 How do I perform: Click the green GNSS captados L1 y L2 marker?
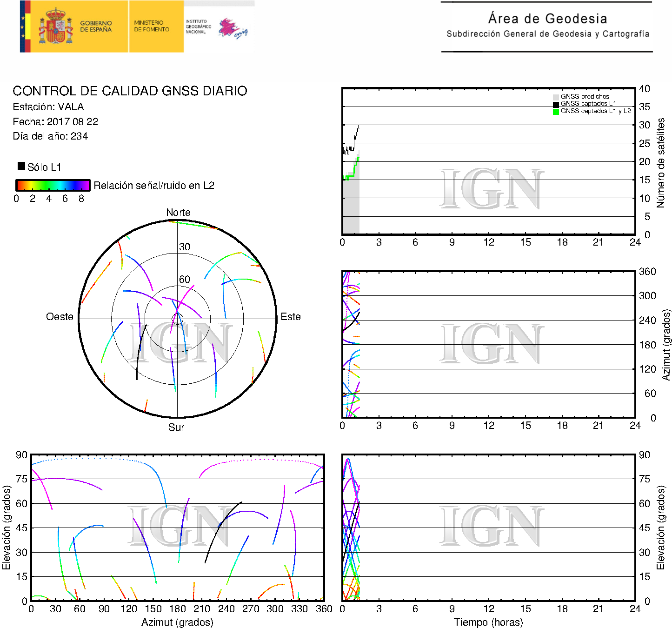[556, 112]
